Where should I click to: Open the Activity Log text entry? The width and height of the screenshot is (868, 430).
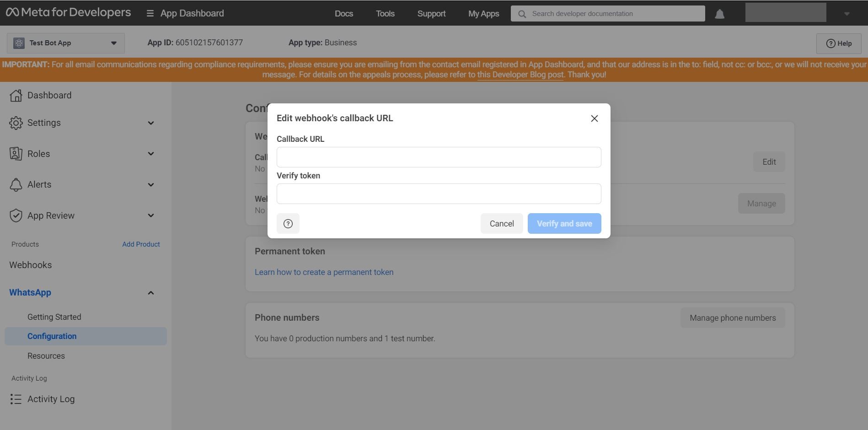click(x=51, y=399)
